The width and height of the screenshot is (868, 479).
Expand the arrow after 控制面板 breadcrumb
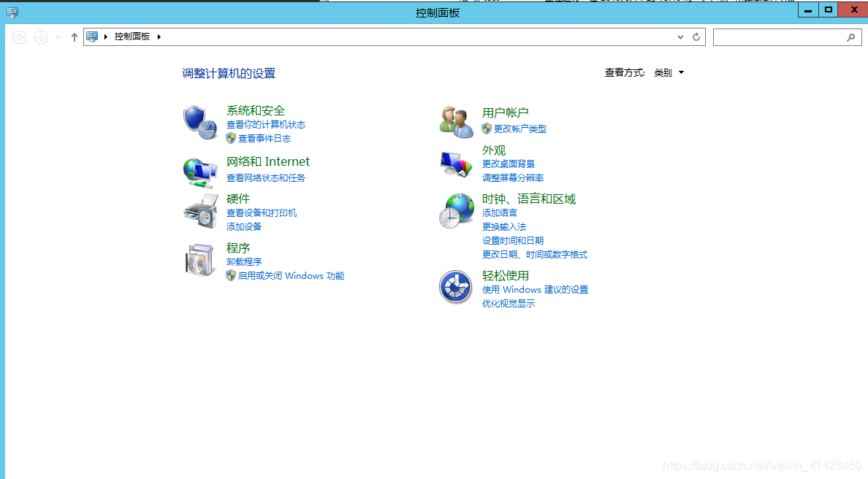tap(159, 37)
